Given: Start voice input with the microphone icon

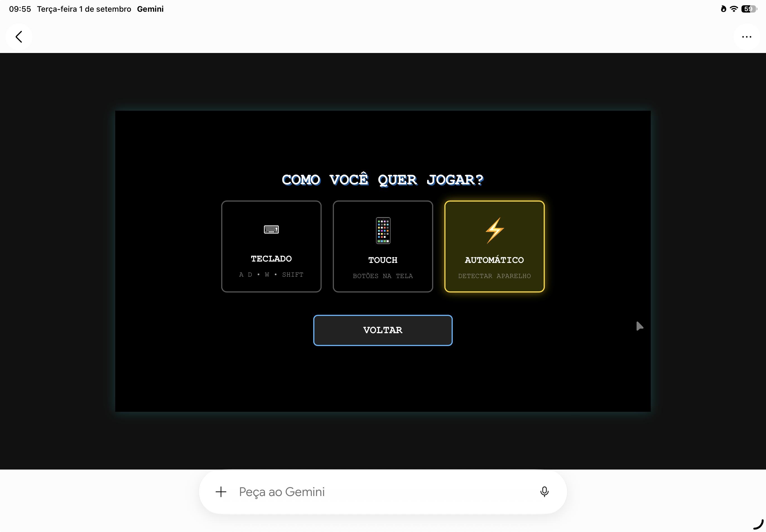Looking at the screenshot, I should pyautogui.click(x=544, y=492).
